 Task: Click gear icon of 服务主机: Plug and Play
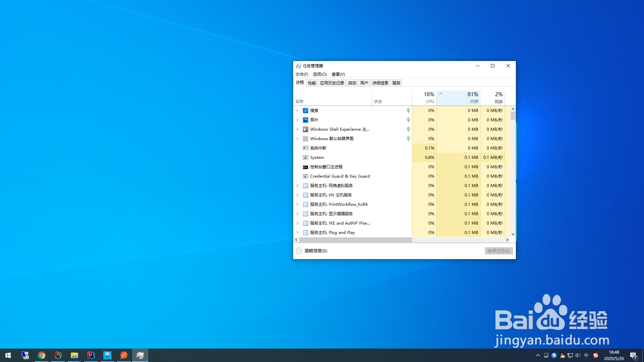pyautogui.click(x=305, y=232)
